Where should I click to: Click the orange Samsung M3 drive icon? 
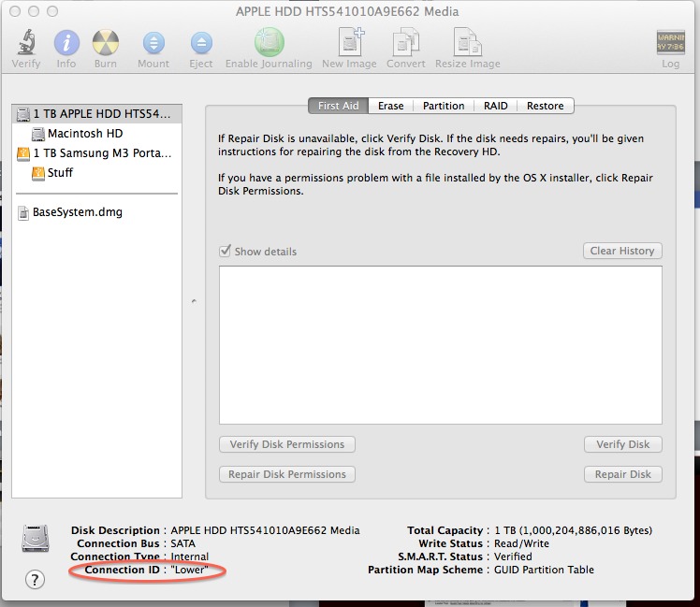coord(22,153)
